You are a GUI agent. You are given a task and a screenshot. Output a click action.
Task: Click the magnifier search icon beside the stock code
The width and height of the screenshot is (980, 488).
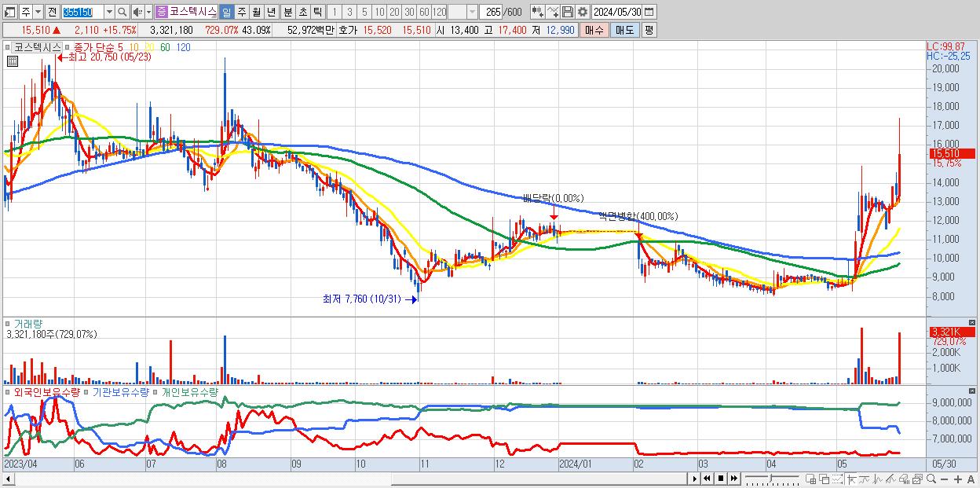(x=122, y=12)
